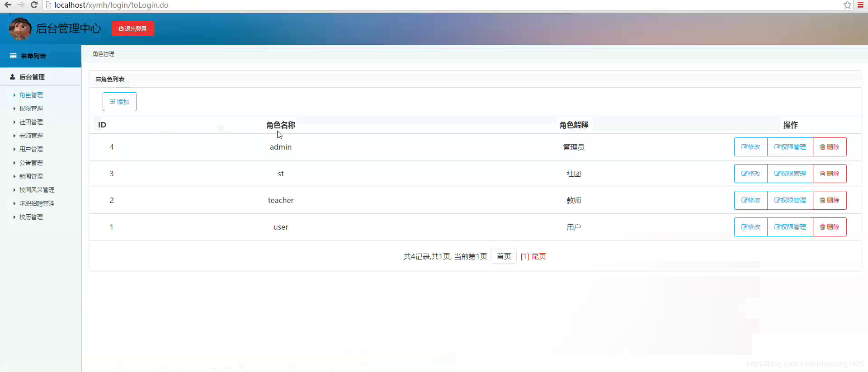Click the 角色管理 breadcrumb

point(104,54)
